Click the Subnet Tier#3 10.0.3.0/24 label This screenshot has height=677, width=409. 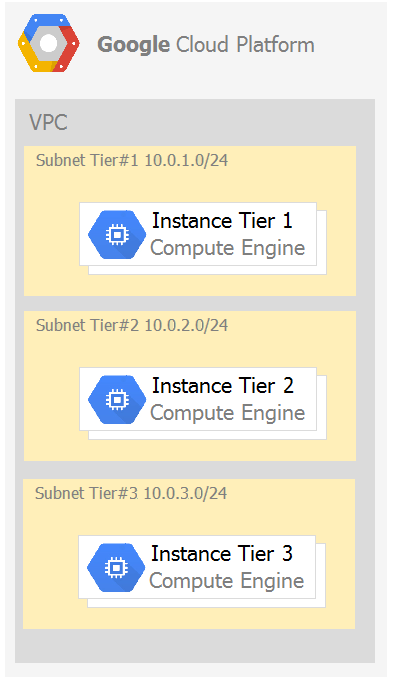point(131,493)
